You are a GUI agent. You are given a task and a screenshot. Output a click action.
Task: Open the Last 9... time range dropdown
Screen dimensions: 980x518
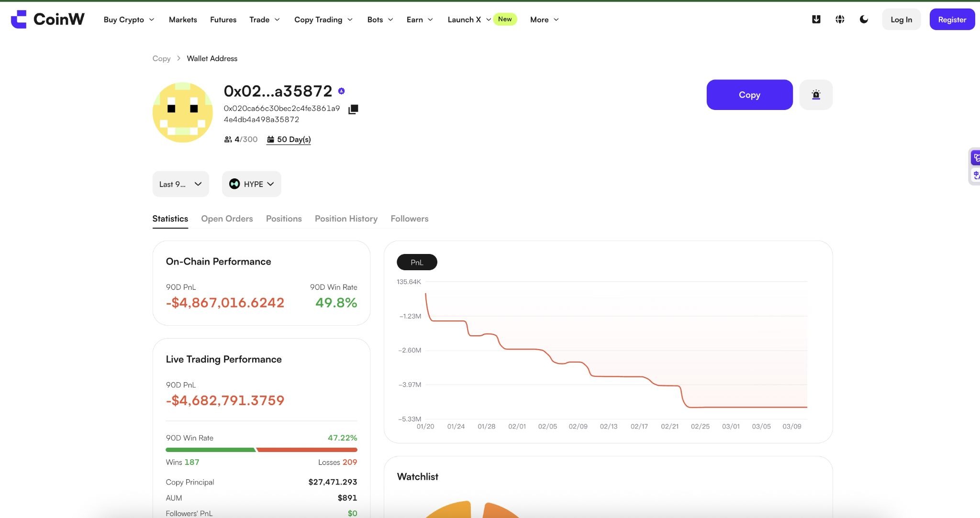[181, 184]
